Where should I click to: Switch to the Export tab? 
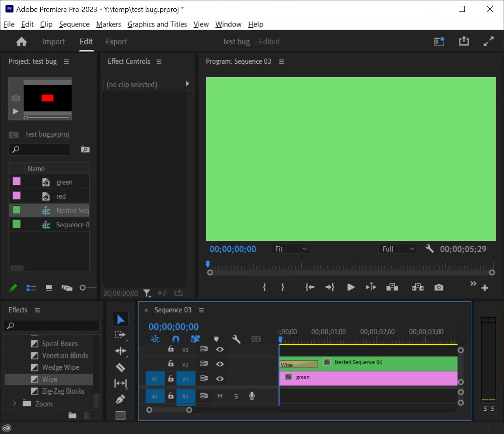[116, 42]
